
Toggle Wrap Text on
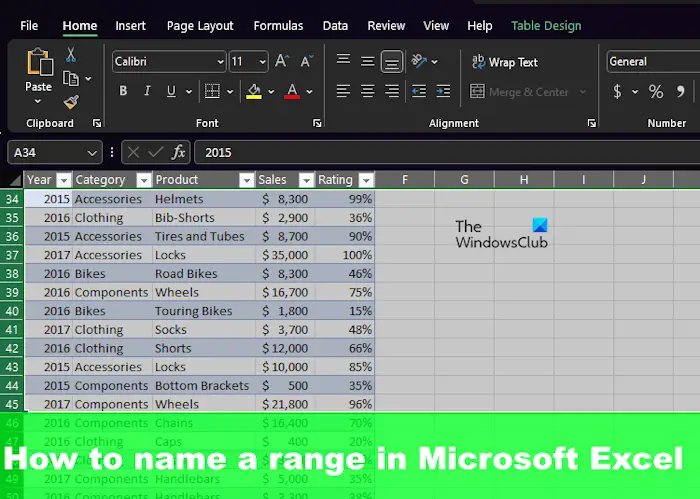pos(504,62)
